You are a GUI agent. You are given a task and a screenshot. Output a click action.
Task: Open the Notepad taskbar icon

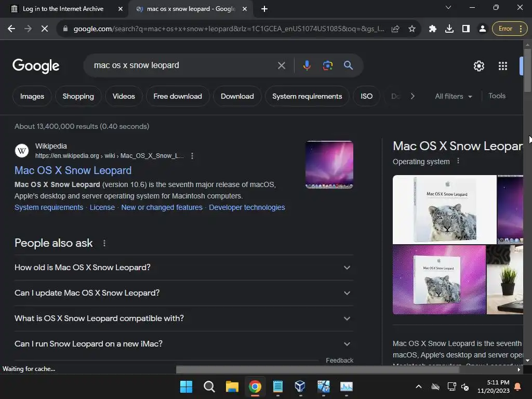tap(277, 387)
